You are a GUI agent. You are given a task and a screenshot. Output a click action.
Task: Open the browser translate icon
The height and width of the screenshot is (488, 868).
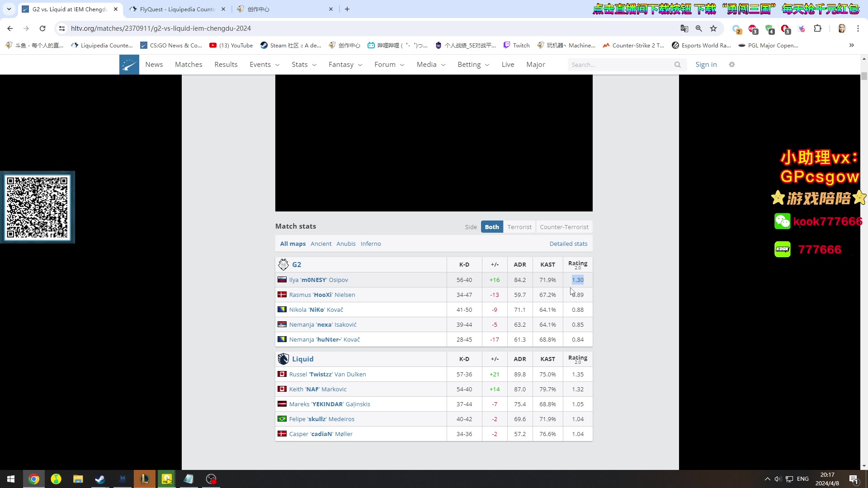684,28
